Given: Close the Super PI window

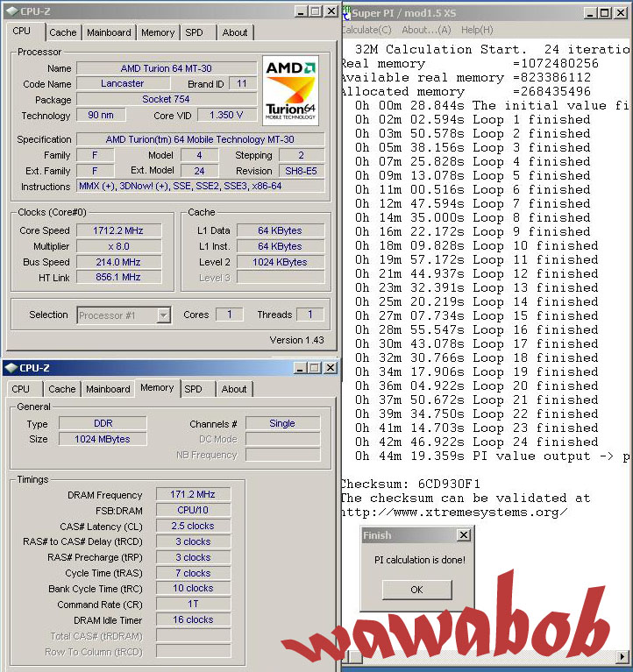Looking at the screenshot, I should 621,13.
